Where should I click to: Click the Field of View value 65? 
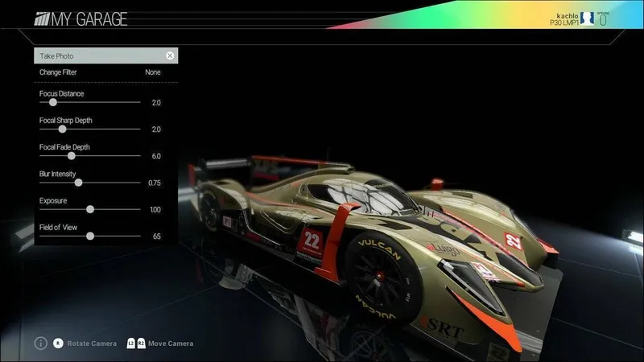[x=156, y=237]
